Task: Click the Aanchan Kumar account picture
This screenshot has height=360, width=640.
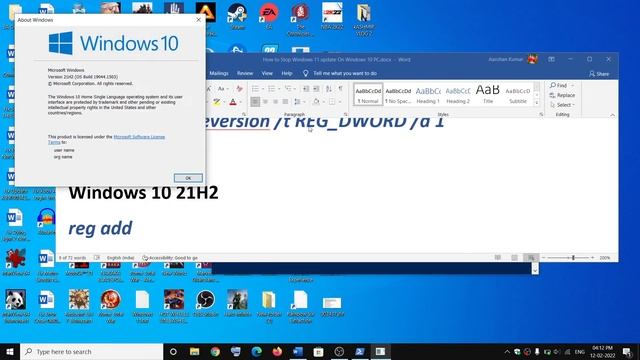Action: point(532,59)
